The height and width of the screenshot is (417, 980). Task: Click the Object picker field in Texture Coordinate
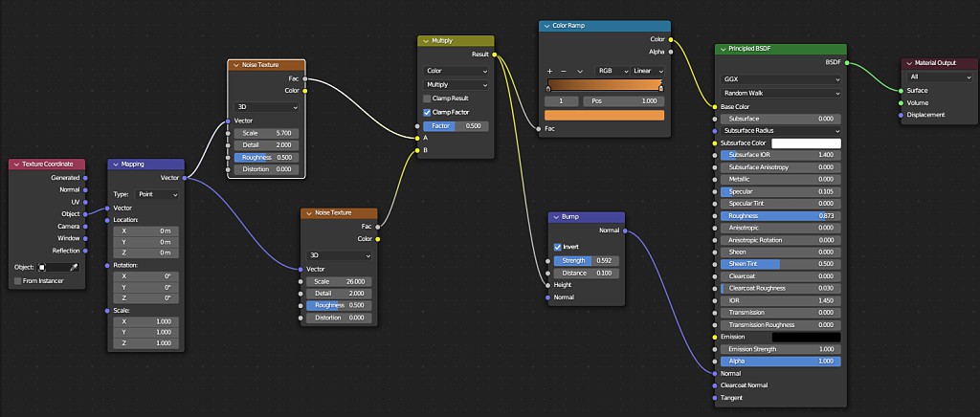coord(54,267)
